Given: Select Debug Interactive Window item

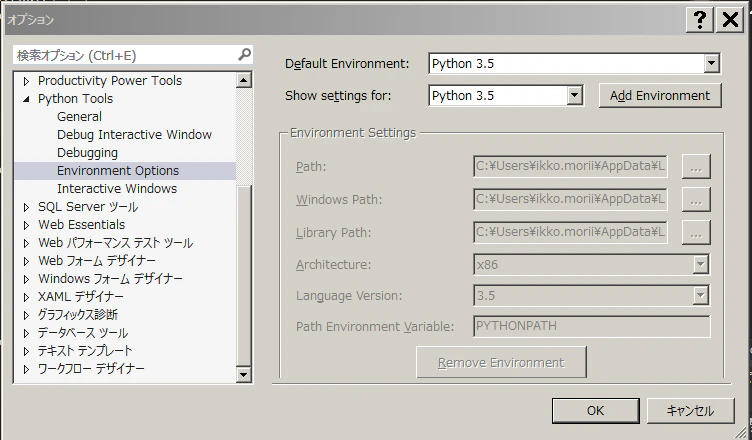Looking at the screenshot, I should 134,135.
